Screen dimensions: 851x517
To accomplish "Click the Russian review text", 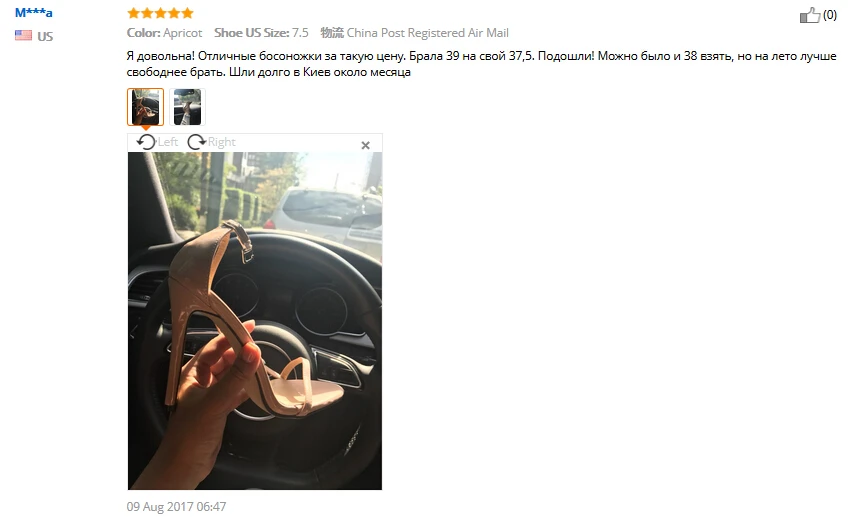I will pyautogui.click(x=481, y=64).
